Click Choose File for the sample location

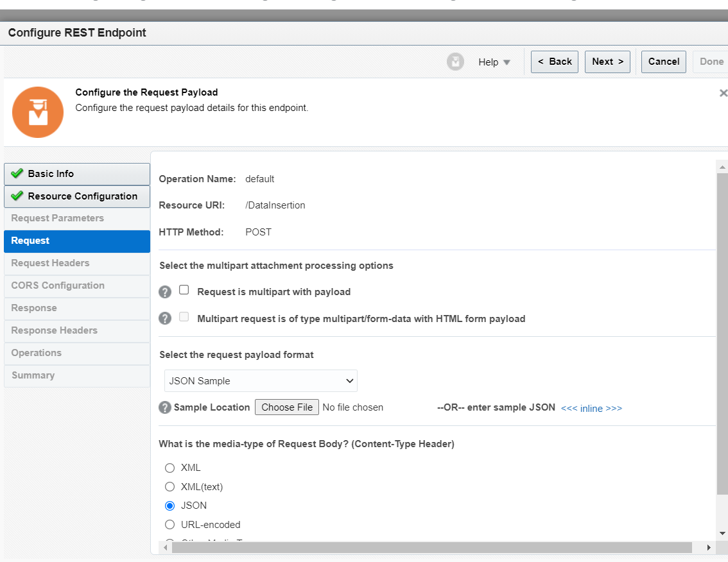pyautogui.click(x=287, y=407)
